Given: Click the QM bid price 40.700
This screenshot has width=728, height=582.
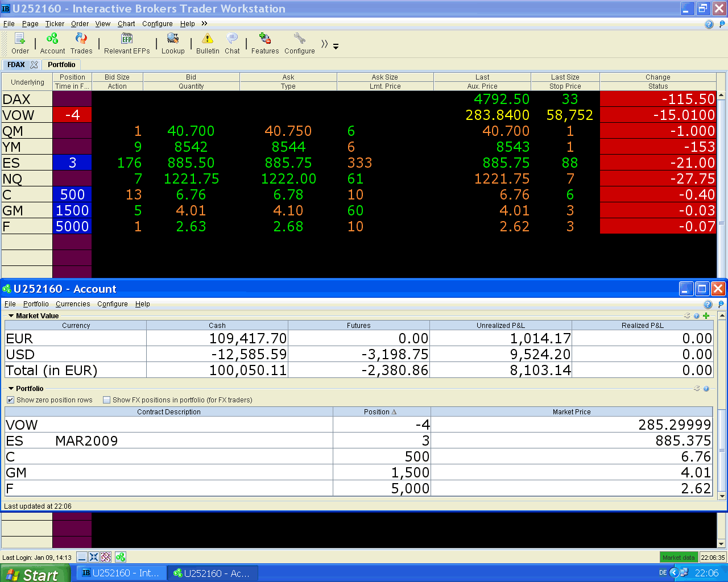Looking at the screenshot, I should coord(191,131).
